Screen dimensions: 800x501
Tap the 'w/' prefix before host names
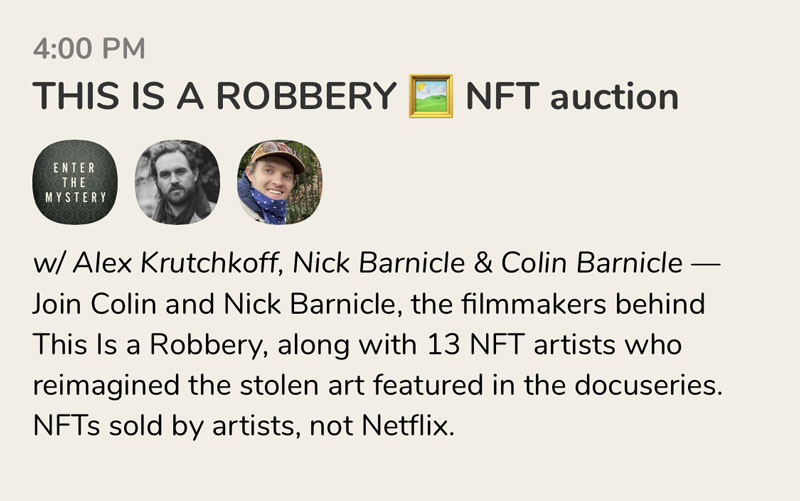point(49,264)
